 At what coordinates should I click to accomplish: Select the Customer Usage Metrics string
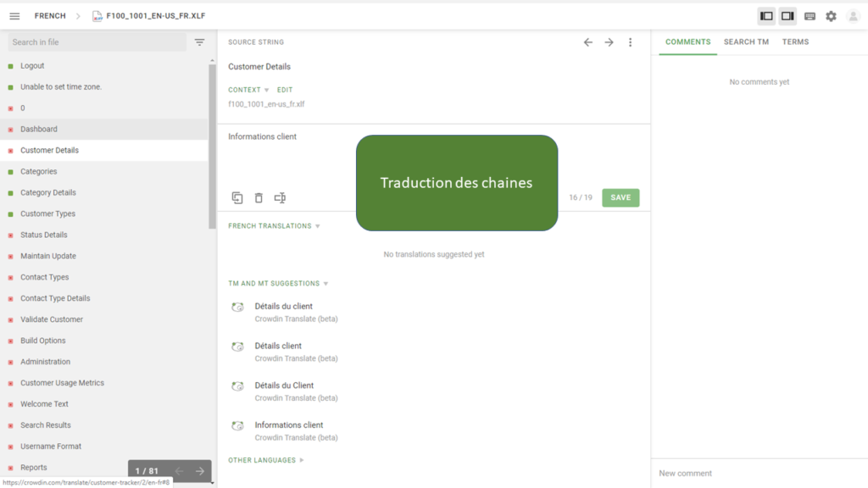104,383
